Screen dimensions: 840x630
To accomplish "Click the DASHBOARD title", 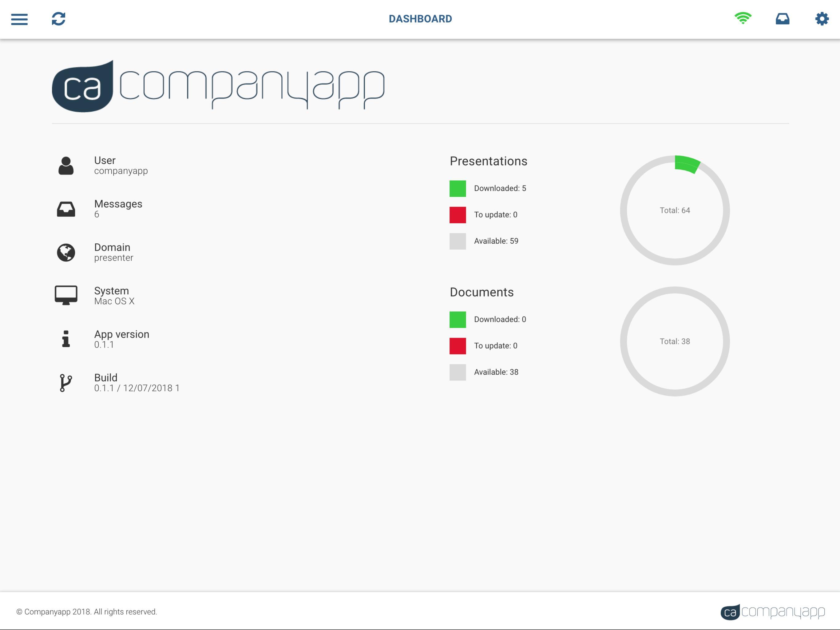I will click(420, 19).
